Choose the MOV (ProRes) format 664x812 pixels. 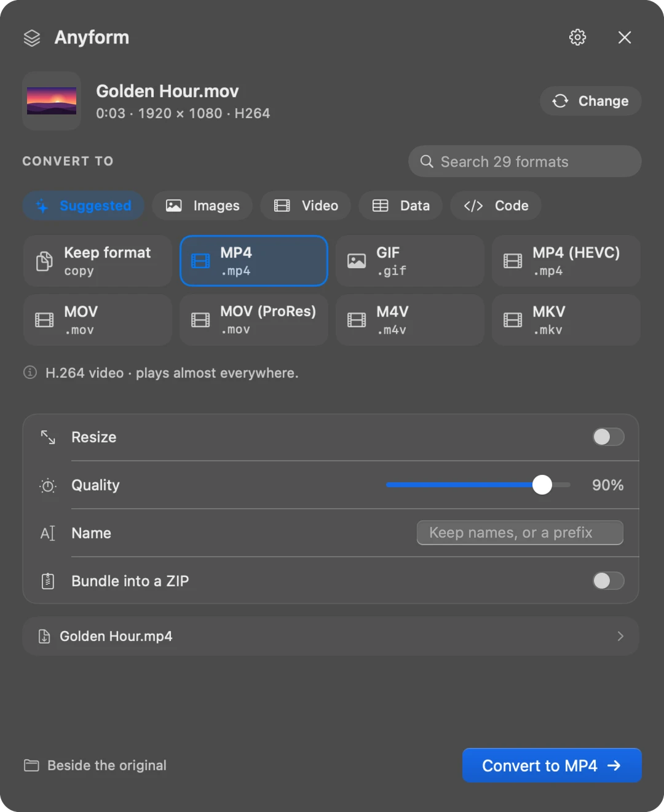[x=254, y=320]
